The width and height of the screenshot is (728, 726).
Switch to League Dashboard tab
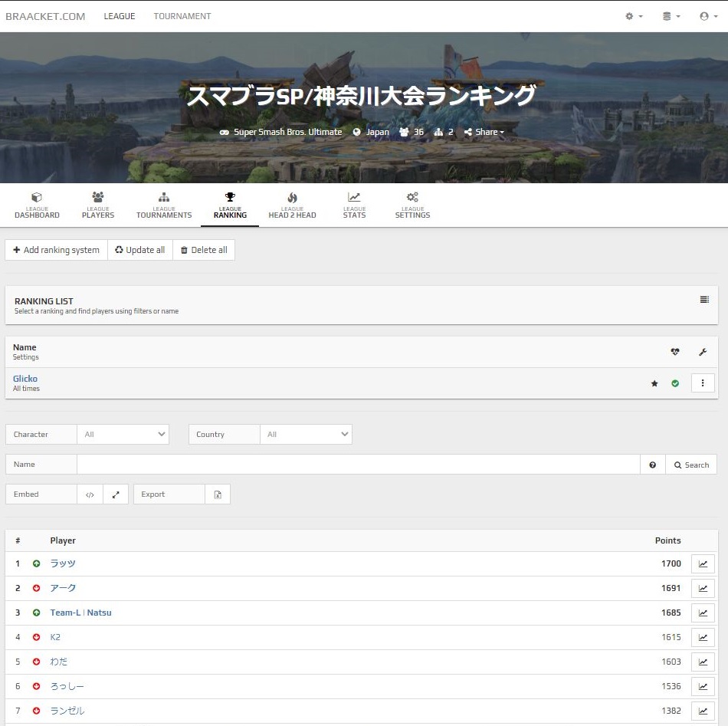point(37,205)
